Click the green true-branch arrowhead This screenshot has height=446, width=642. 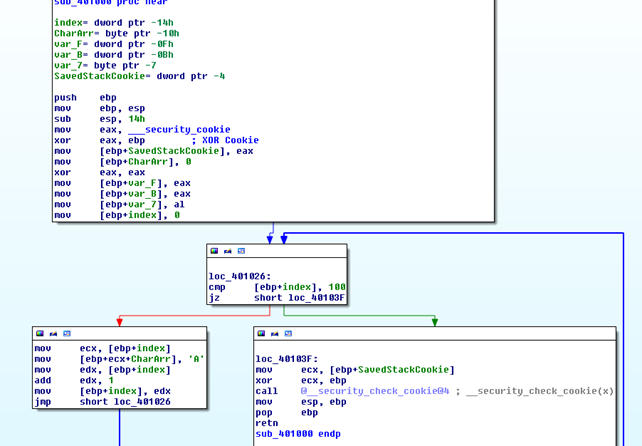(x=434, y=322)
